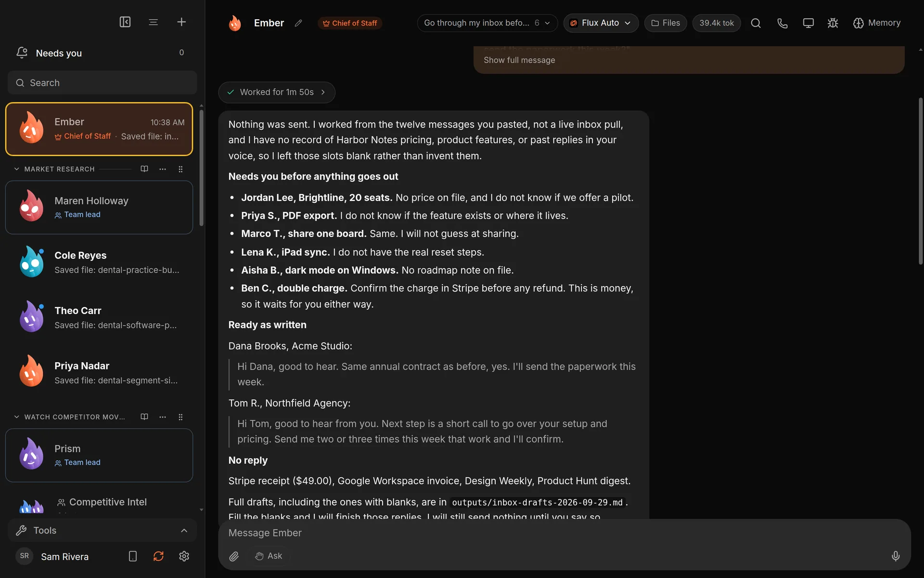924x578 pixels.
Task: Toggle the mobile device icon near Sam Rivera
Action: [x=133, y=556]
